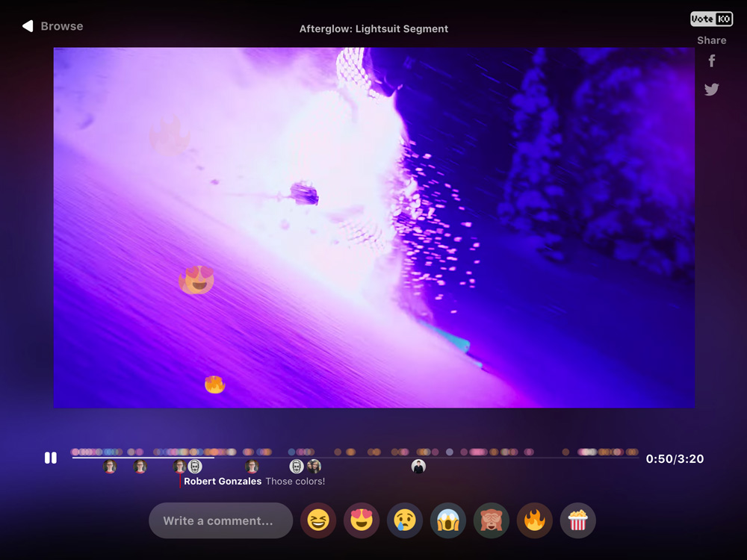The width and height of the screenshot is (747, 560).
Task: Open the first red-haired commenter avatar on the timeline
Action: click(x=110, y=467)
